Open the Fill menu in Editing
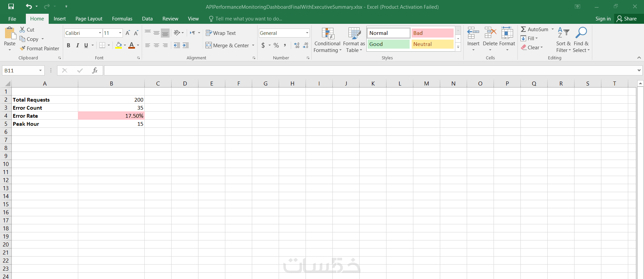The height and width of the screenshot is (279, 644). [530, 38]
